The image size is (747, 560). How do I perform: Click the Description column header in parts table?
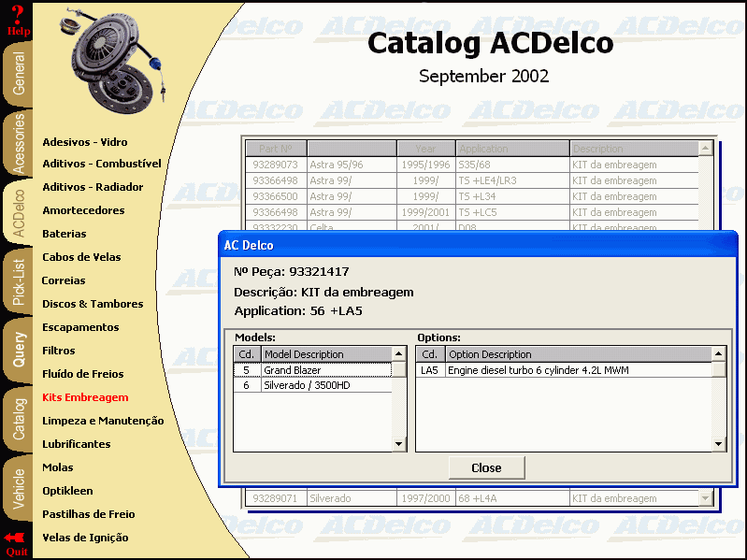coord(634,148)
